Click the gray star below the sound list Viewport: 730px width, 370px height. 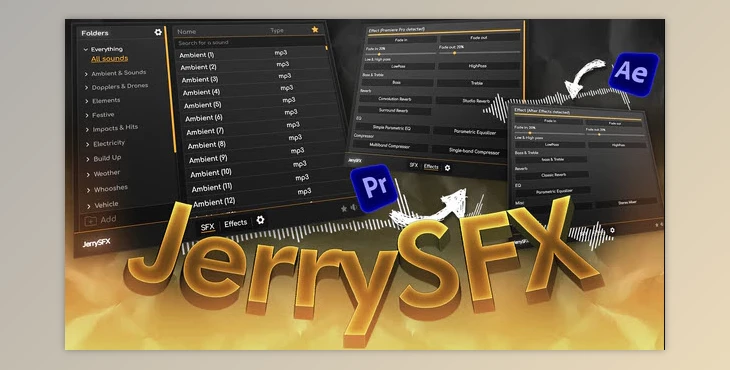tap(344, 209)
